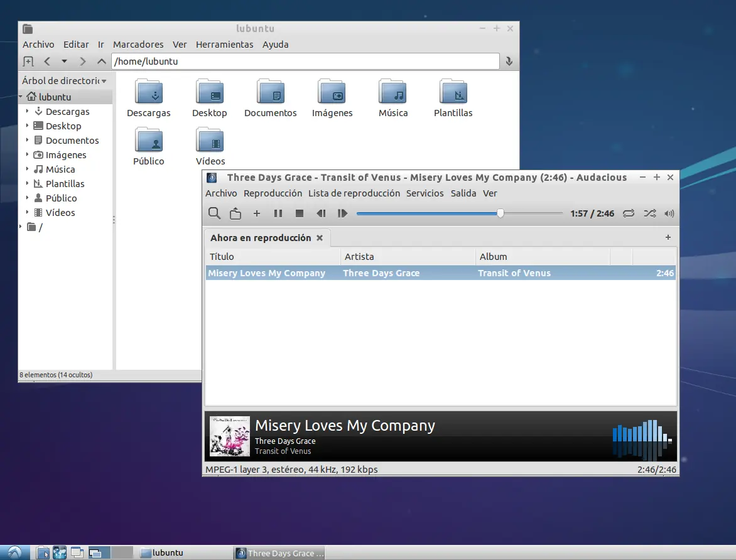Click the Audacious seek slider handle
The width and height of the screenshot is (736, 560).
coord(501,213)
